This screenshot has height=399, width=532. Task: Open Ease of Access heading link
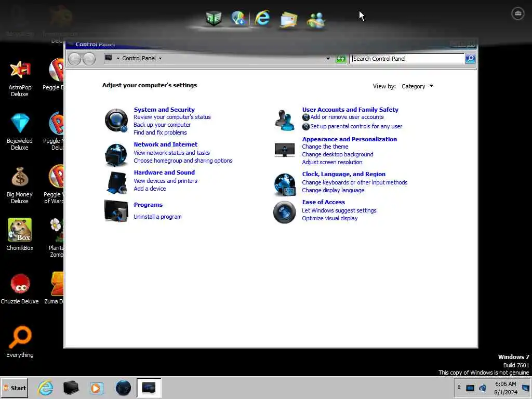click(x=323, y=202)
